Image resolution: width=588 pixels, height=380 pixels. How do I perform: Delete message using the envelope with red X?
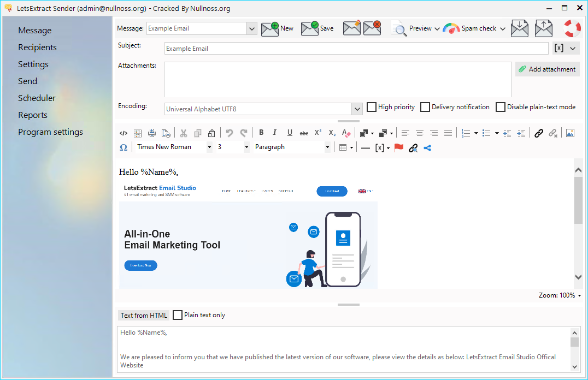click(x=372, y=28)
